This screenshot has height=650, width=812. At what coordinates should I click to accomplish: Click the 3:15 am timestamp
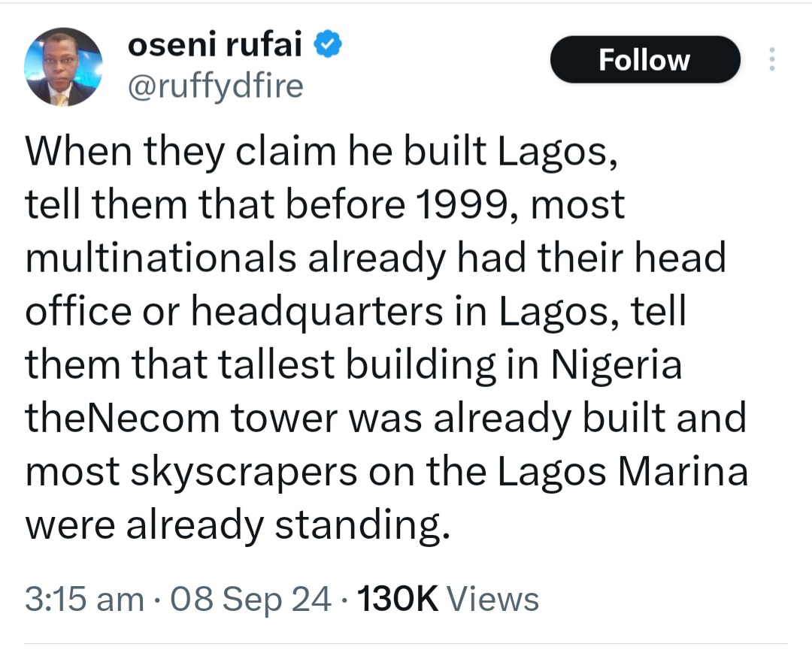pos(84,599)
